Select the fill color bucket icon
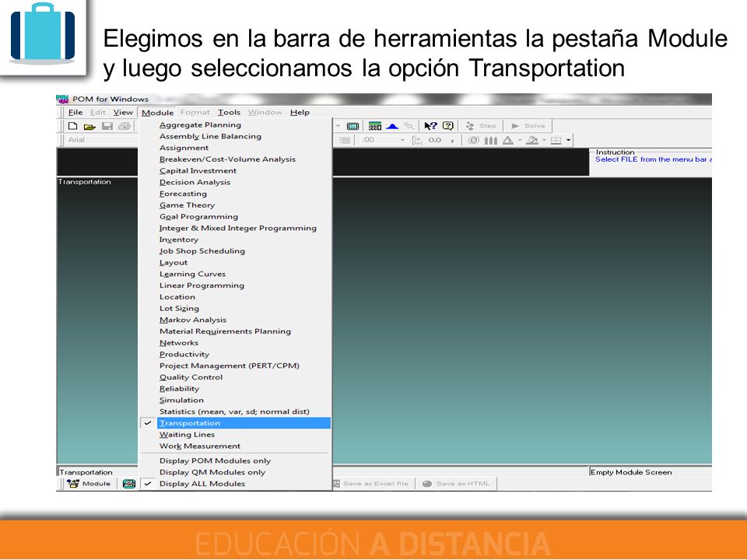Viewport: 747px width, 560px height. (532, 141)
